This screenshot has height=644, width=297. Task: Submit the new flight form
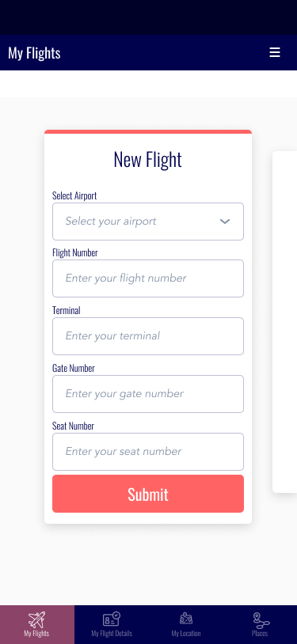148,494
